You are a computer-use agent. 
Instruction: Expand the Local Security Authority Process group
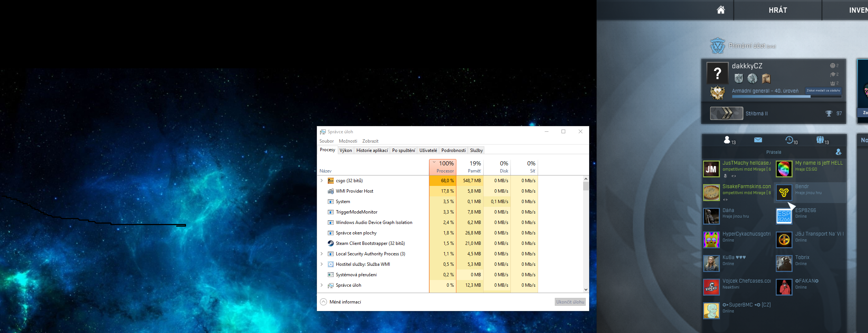[x=322, y=254]
